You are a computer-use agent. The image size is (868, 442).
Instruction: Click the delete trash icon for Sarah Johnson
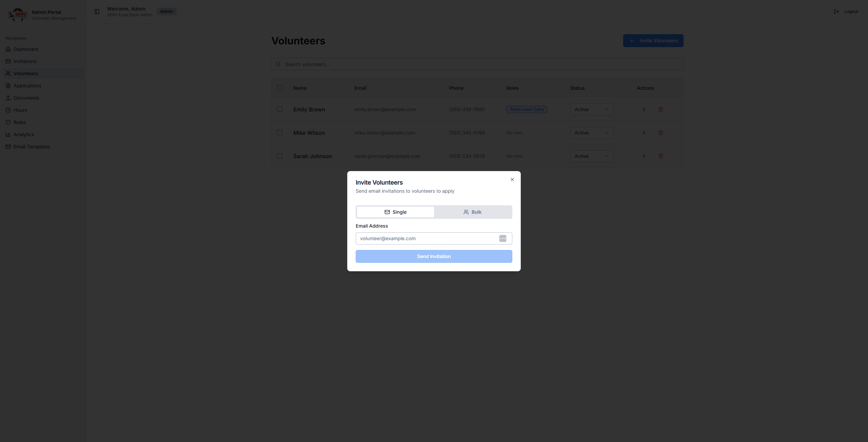click(x=660, y=156)
